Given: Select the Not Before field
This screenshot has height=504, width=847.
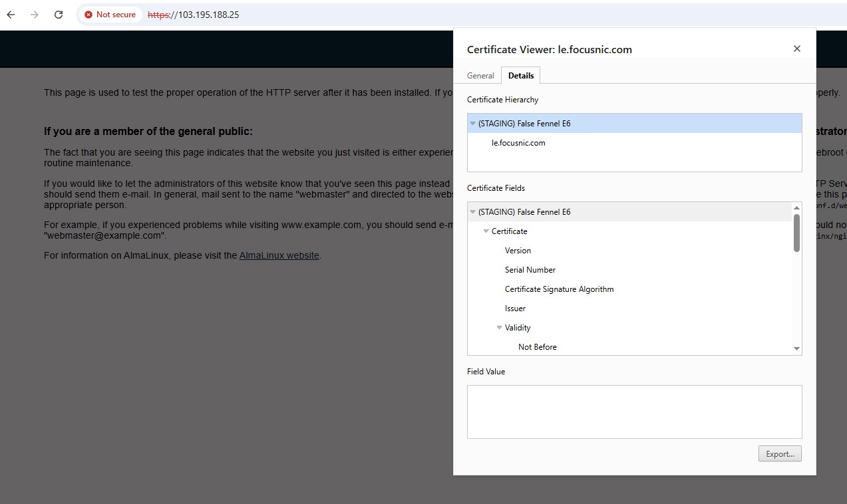Looking at the screenshot, I should click(537, 347).
